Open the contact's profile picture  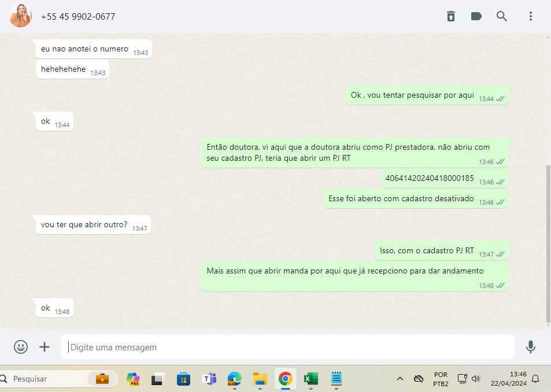tap(20, 16)
